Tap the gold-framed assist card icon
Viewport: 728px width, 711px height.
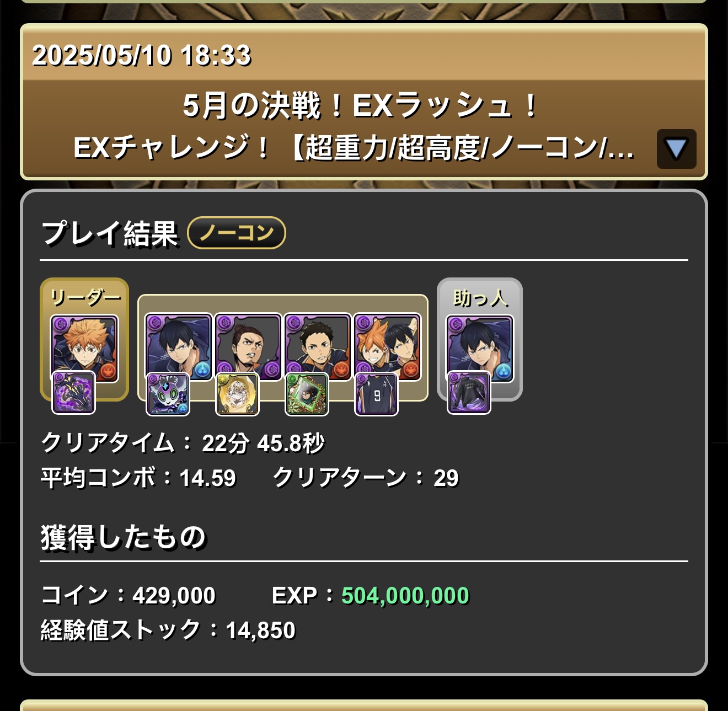[237, 394]
